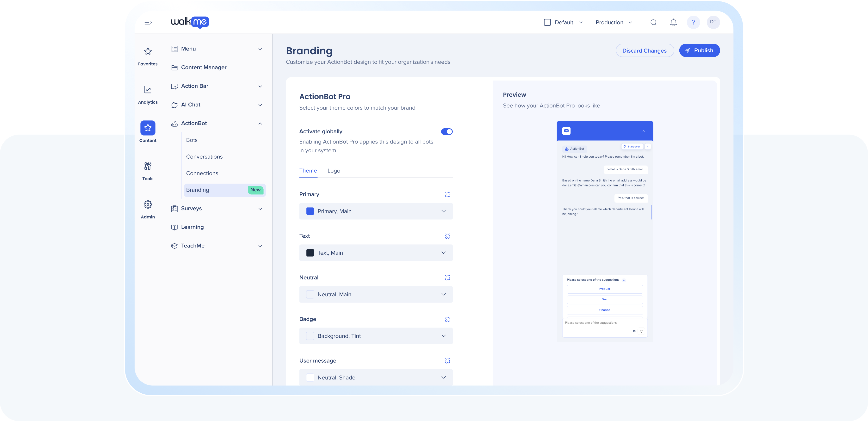
Task: Open the Background, Tint badge dropdown
Action: 376,336
